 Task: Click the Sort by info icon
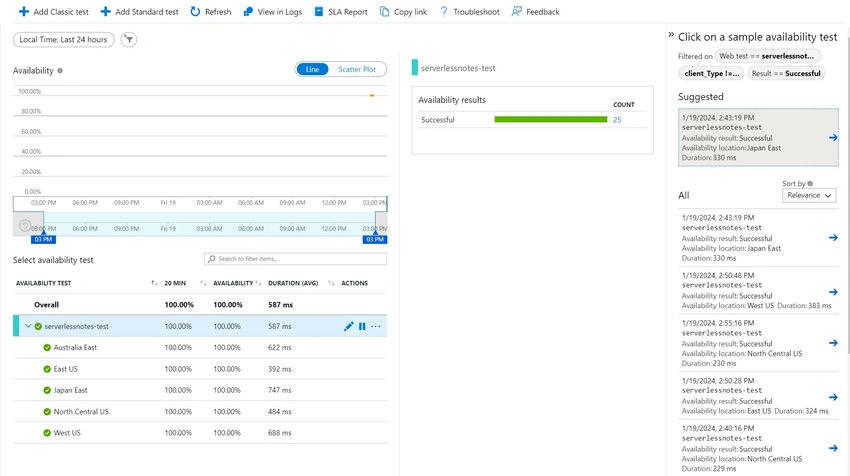pyautogui.click(x=810, y=184)
